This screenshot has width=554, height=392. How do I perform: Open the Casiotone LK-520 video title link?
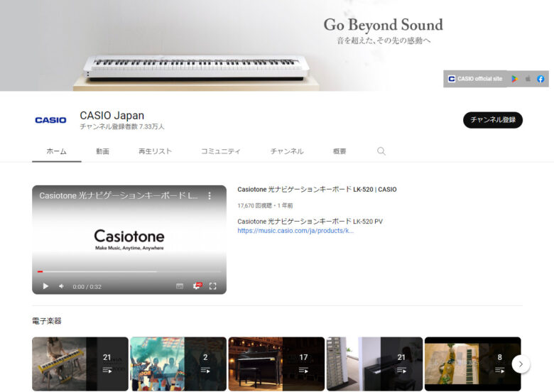pos(317,190)
